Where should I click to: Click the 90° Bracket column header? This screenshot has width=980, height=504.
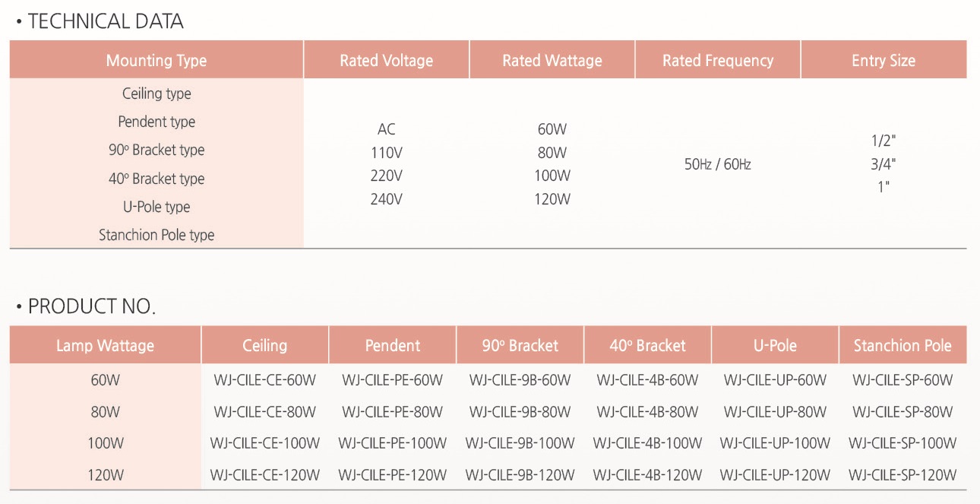520,346
